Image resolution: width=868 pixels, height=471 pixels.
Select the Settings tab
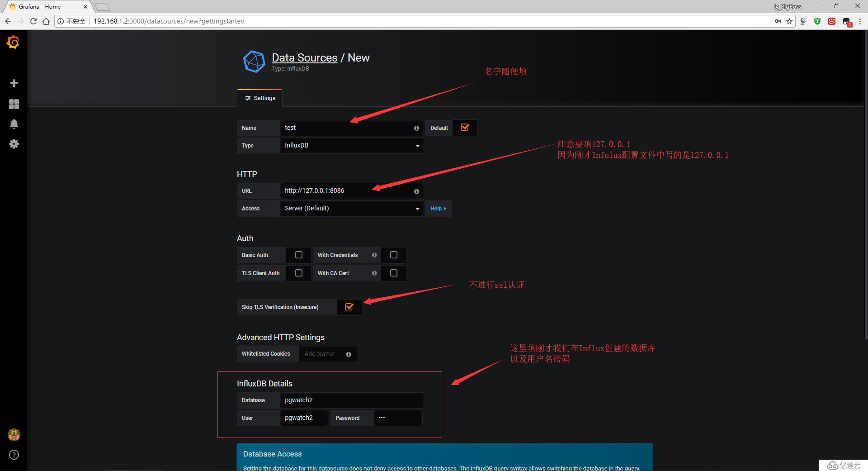(x=260, y=98)
